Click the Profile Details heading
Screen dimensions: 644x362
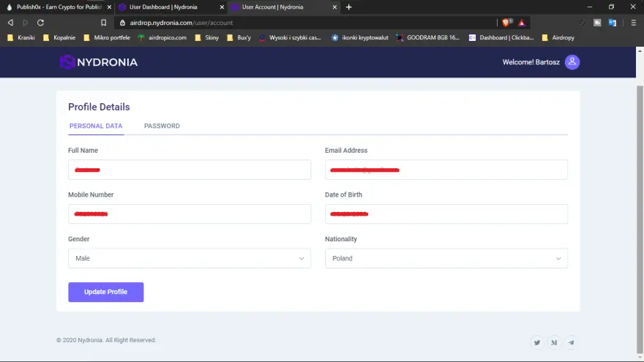(x=99, y=107)
